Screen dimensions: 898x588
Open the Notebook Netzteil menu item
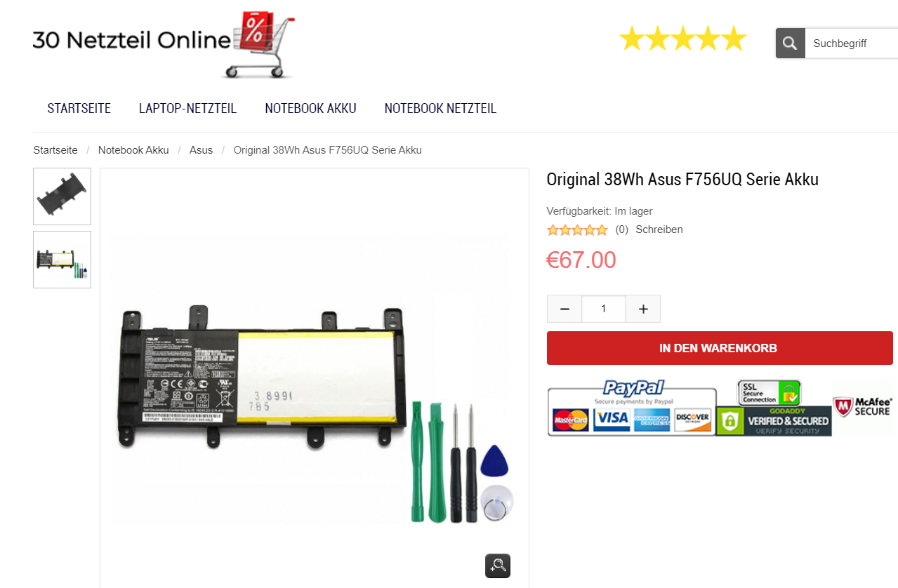440,108
